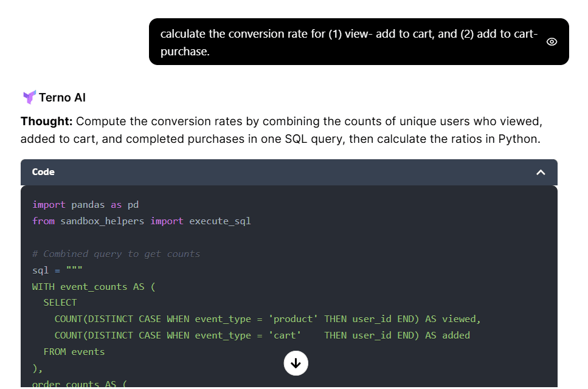Collapse the Code block with chevron
Screen dimensions: 588x389
(541, 173)
